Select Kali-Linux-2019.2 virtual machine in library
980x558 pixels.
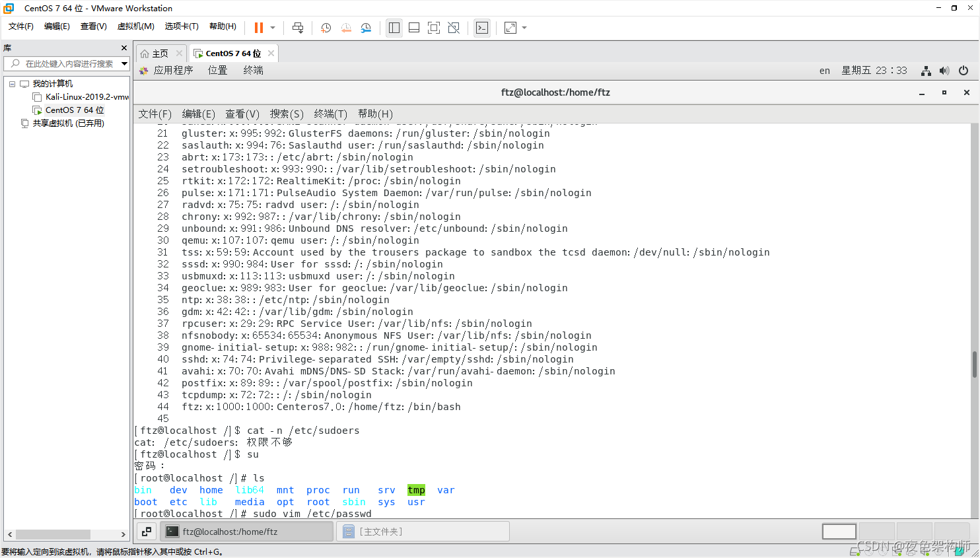[x=87, y=97]
